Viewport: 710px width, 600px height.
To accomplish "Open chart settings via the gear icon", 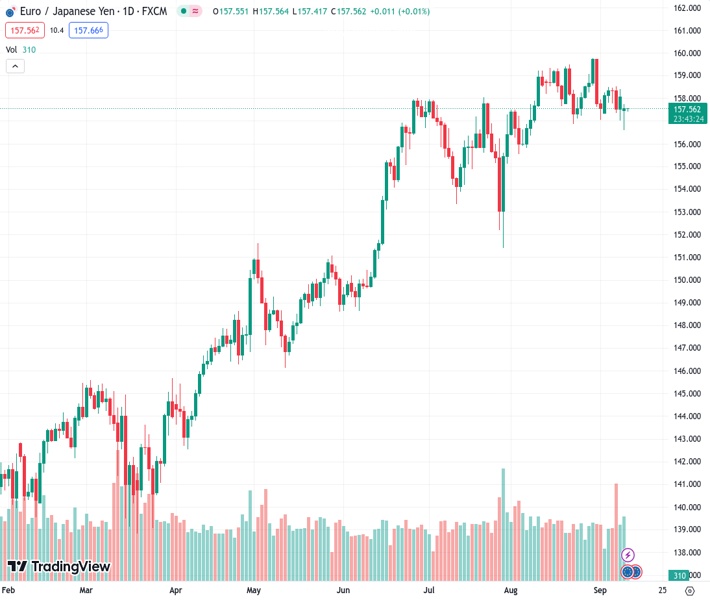I will pyautogui.click(x=690, y=590).
